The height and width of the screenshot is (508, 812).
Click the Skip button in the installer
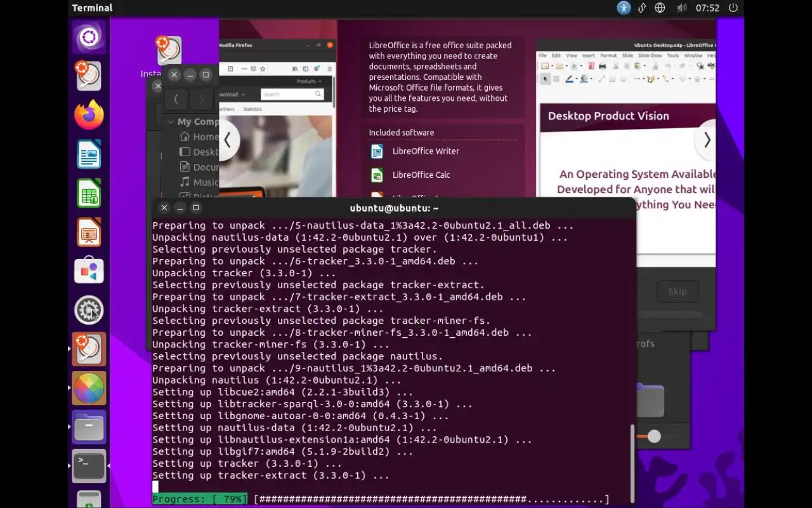point(677,291)
